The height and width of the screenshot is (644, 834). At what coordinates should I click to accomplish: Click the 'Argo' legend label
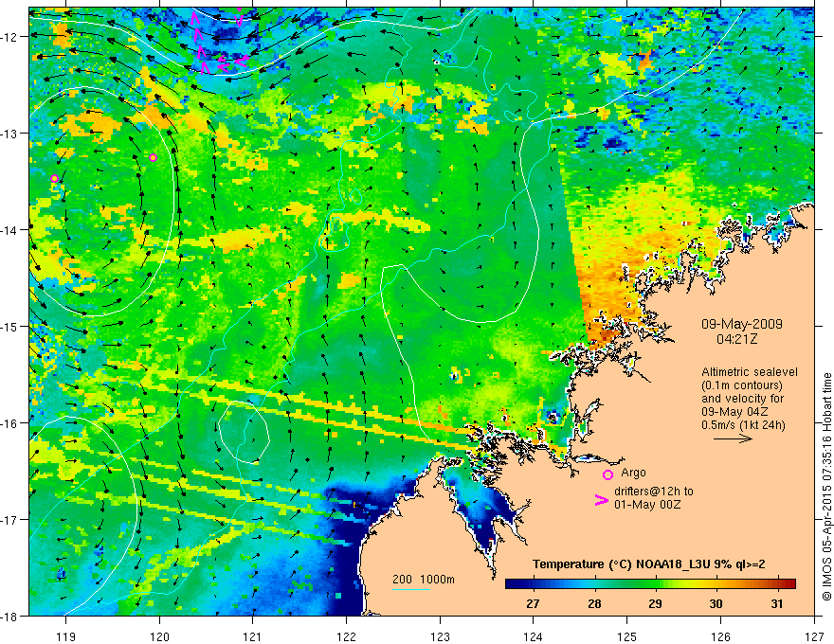point(633,473)
